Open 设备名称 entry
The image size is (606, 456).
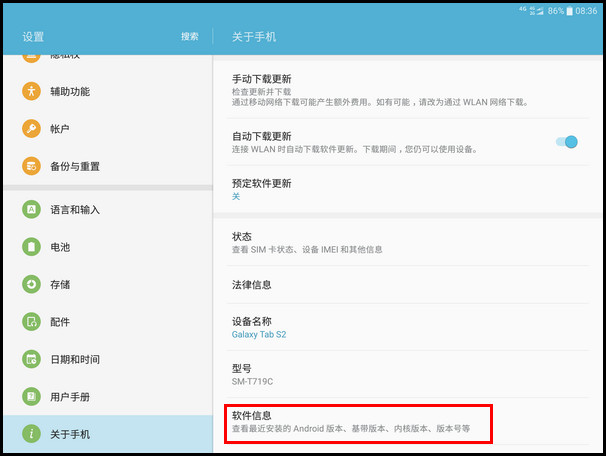tap(408, 327)
